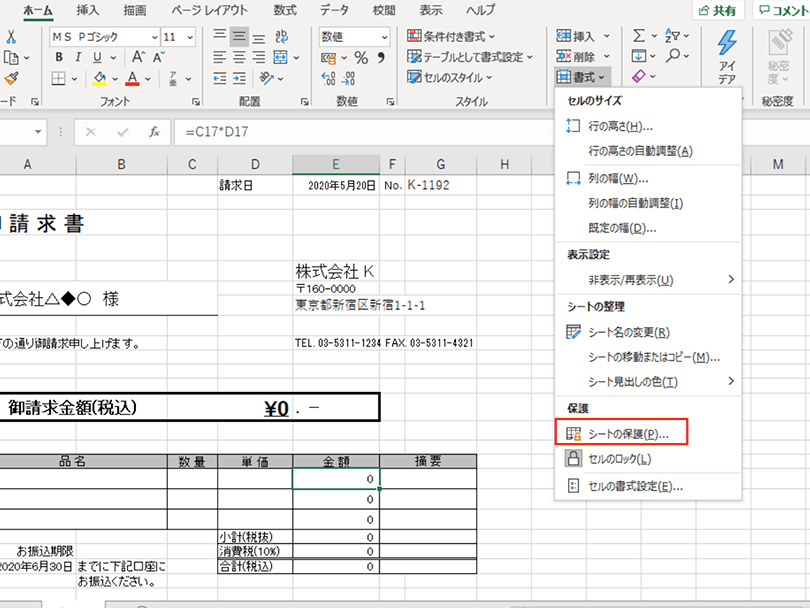810x608 pixels.
Task: Increase font size with large A icon
Action: click(x=138, y=57)
